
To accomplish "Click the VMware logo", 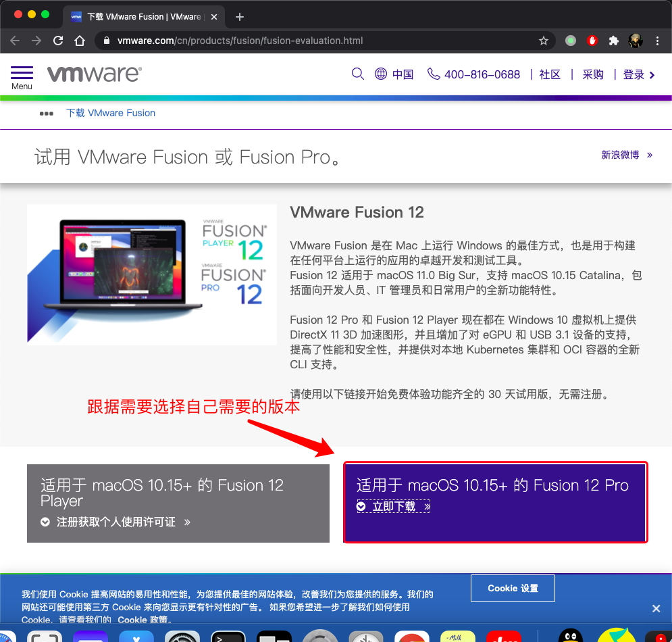I will pyautogui.click(x=95, y=74).
